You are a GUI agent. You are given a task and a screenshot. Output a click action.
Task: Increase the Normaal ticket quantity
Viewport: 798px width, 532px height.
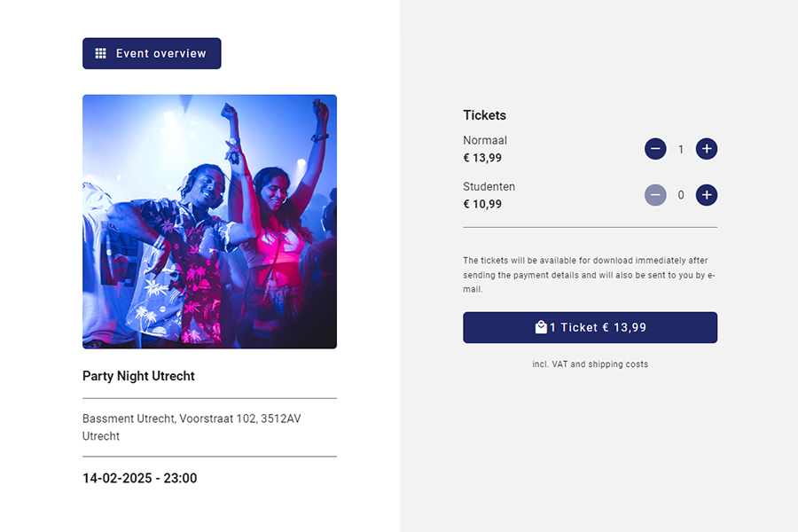point(707,149)
